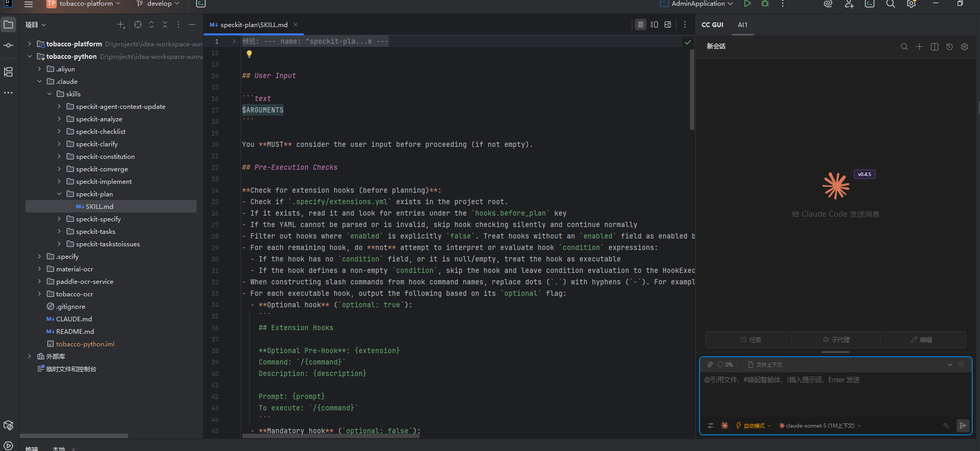Viewport: 980px width, 451px height.
Task: Open the AI assistant swirl icon
Action: pyautogui.click(x=828, y=4)
